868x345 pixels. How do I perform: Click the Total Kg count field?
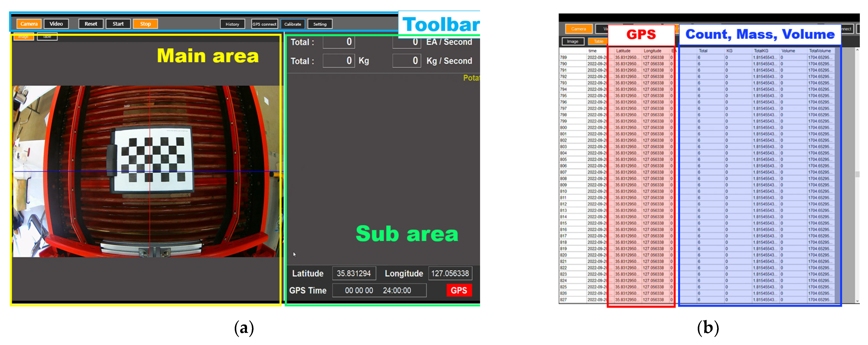(x=339, y=61)
